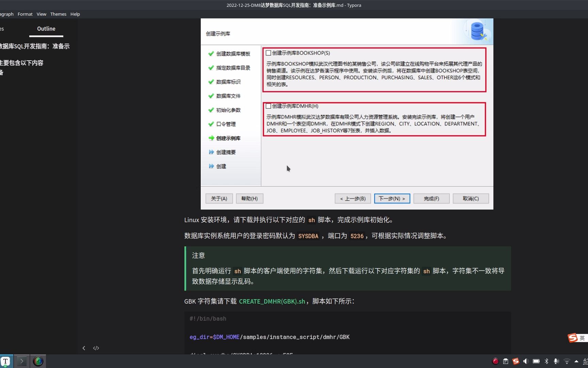Jump to outline heading 主要包含以下内容

tap(22, 63)
